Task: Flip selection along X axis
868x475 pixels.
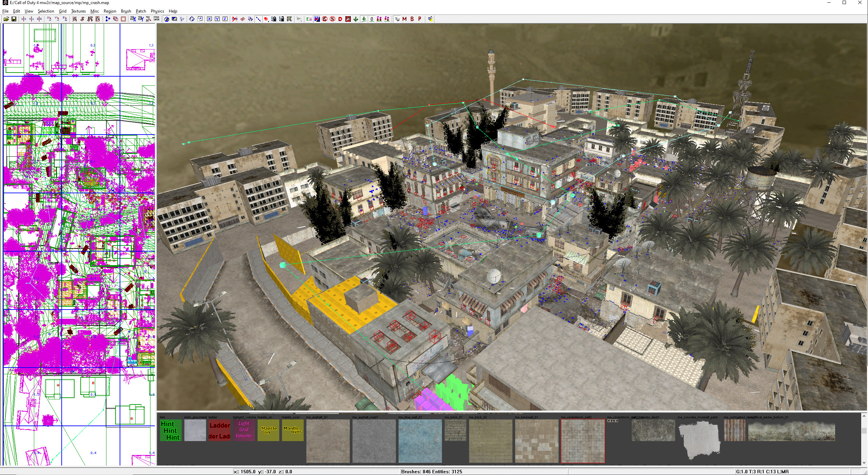Action: [x=24, y=19]
